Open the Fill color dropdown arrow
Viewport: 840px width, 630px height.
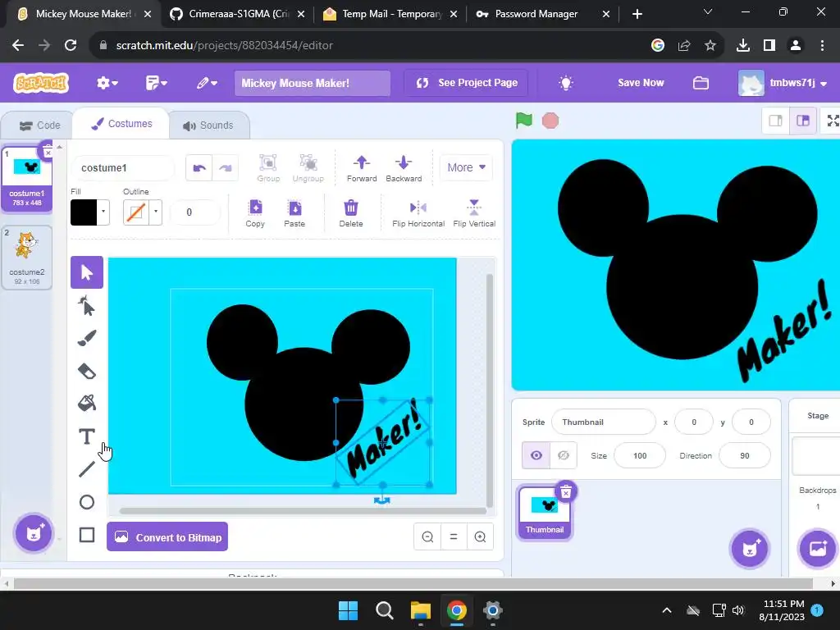click(x=103, y=212)
